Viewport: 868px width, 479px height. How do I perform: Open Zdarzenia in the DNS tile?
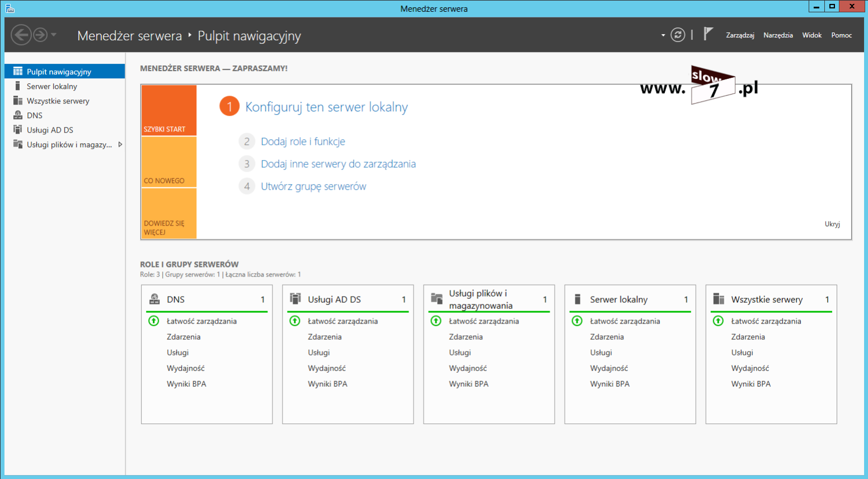coord(184,337)
